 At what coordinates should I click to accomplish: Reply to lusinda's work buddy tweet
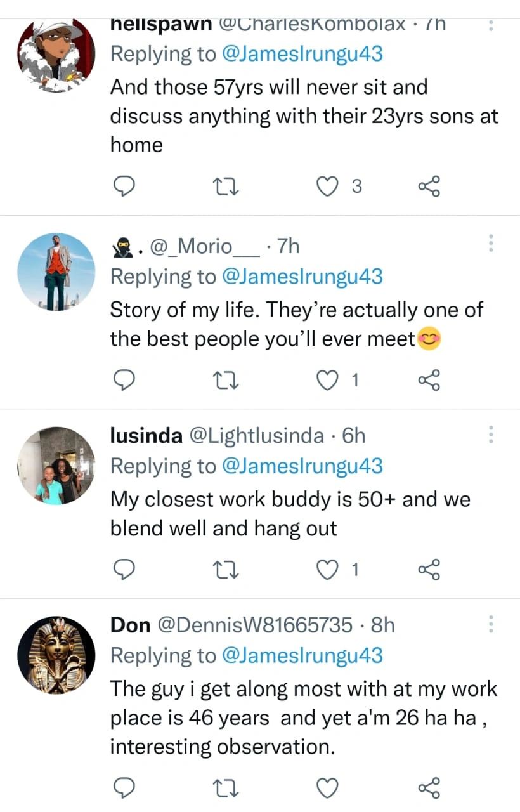point(125,570)
